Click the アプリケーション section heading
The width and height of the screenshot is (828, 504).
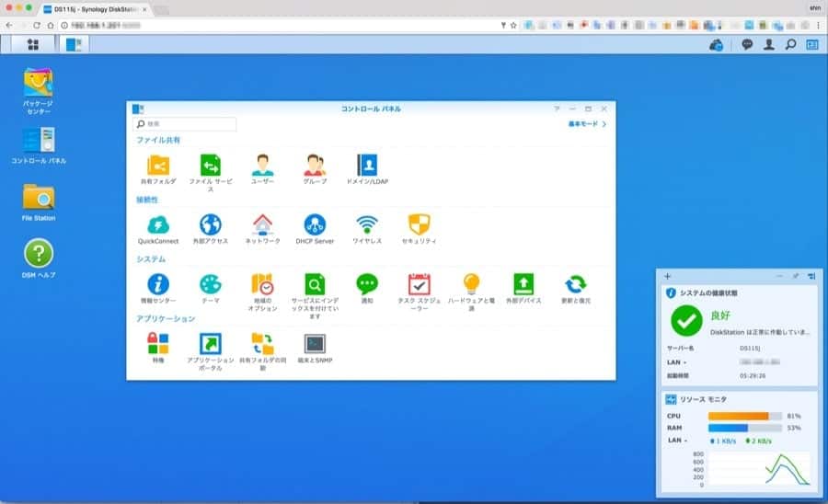pyautogui.click(x=166, y=319)
